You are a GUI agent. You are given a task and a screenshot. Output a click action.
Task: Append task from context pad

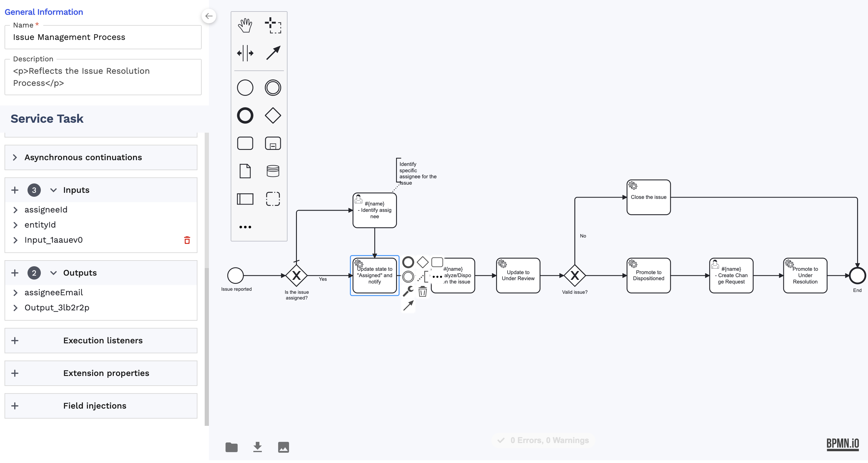[437, 262]
